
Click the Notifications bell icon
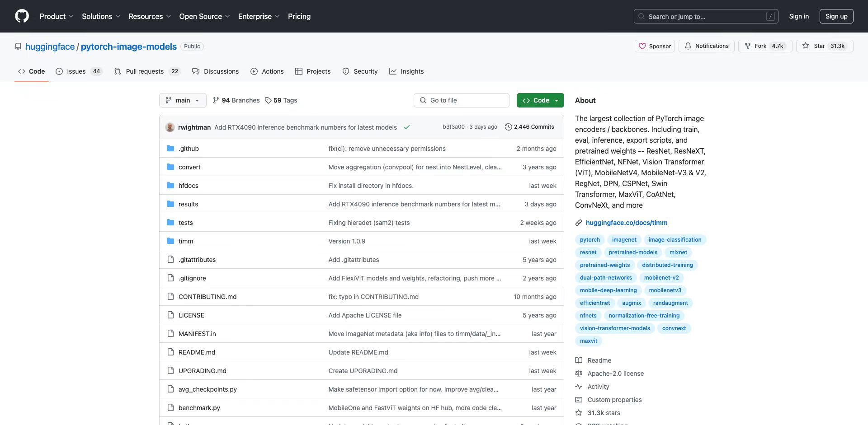pos(688,46)
